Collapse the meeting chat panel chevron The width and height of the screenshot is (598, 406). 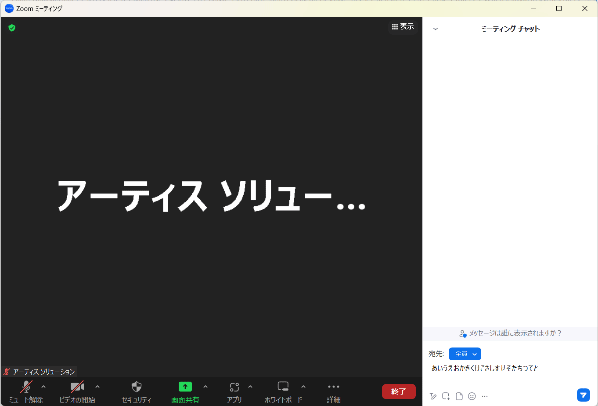436,29
